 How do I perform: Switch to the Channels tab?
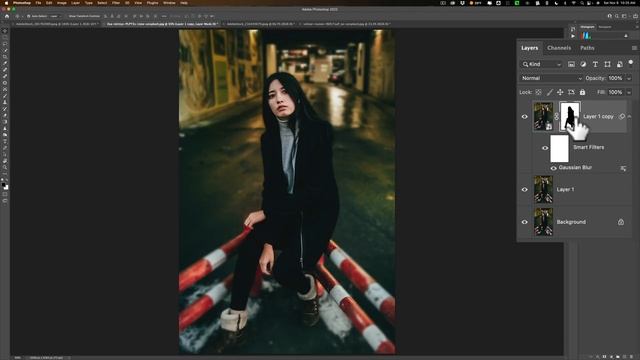click(x=559, y=48)
